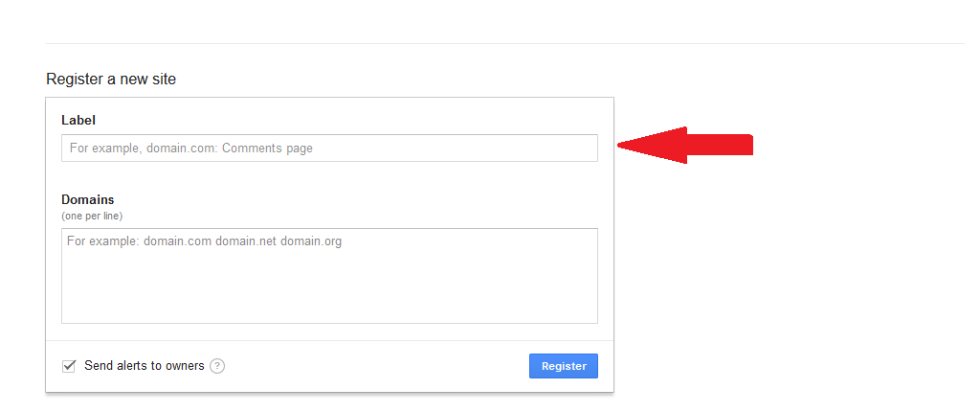Screen dimensions: 980x412
Task: Click the "(one per line)" hint text
Action: (x=92, y=216)
